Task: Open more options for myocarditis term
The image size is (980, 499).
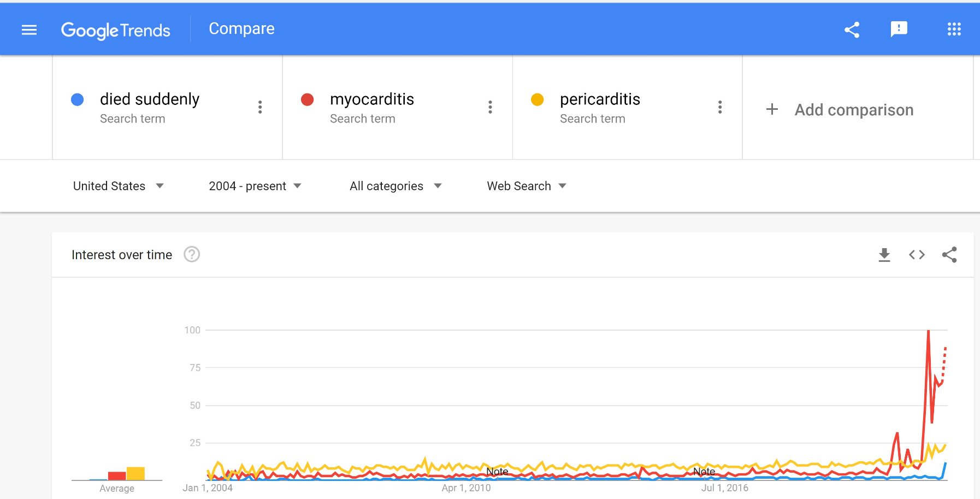Action: coord(490,107)
